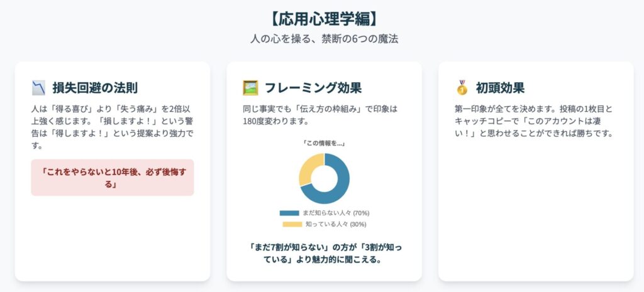
Task: Click legend label まだ知らない人々 (70%)
Action: coord(336,214)
